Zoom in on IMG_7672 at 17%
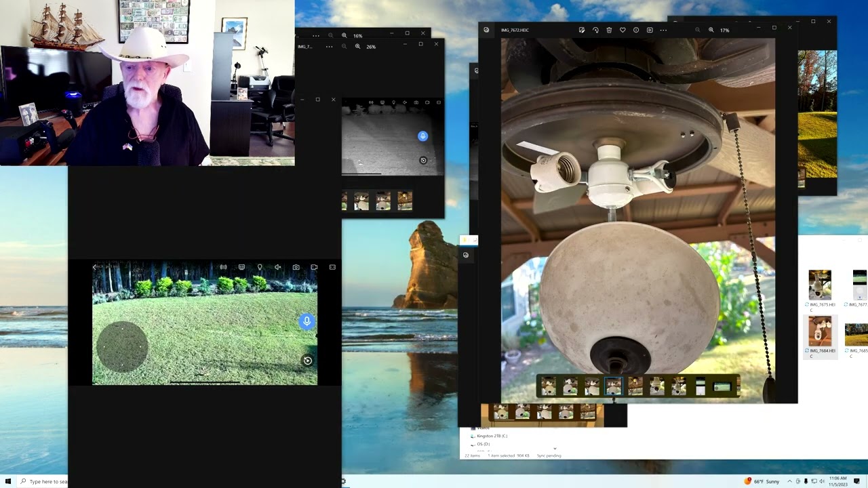This screenshot has height=488, width=868. click(711, 30)
